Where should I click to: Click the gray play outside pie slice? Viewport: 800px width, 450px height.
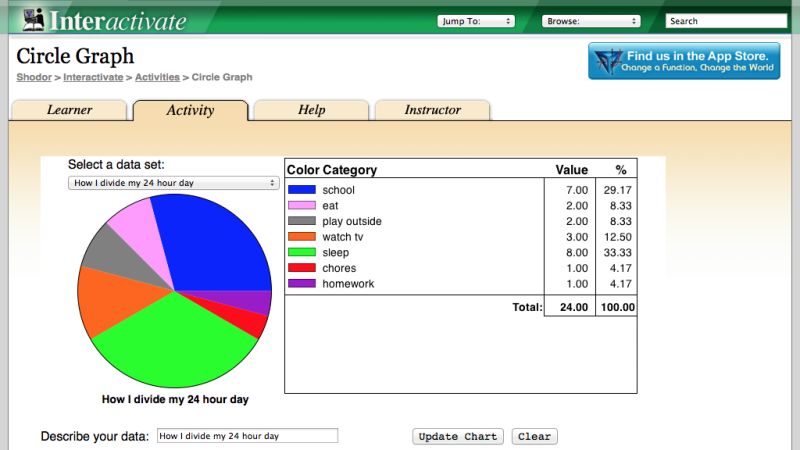(120, 255)
